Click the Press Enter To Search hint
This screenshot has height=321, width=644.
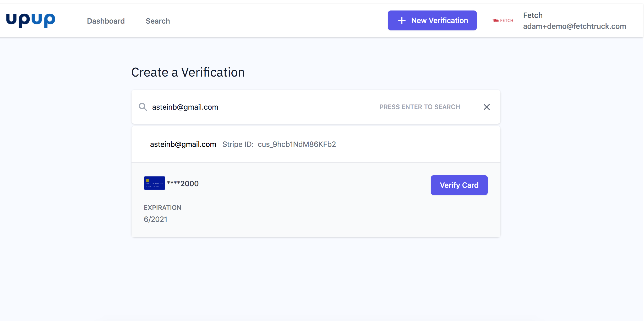[419, 107]
